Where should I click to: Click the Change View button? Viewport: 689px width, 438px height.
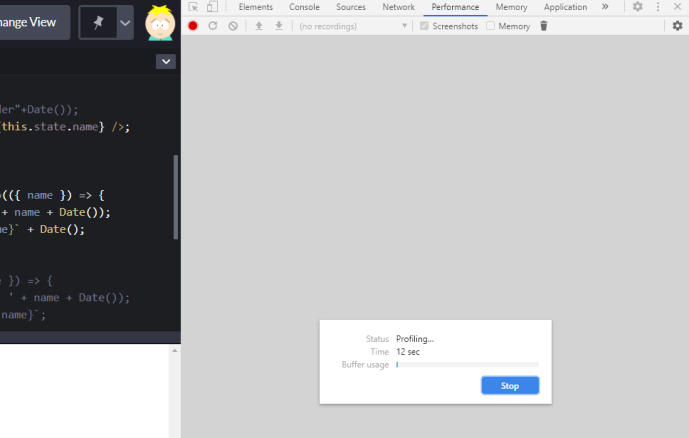pyautogui.click(x=32, y=22)
